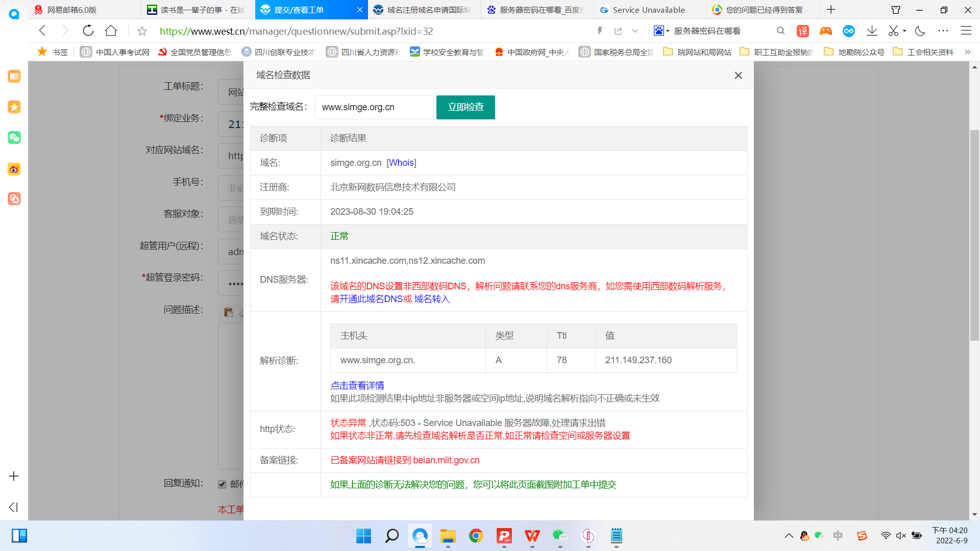Show more bookmarks overflow chevron

tap(967, 52)
